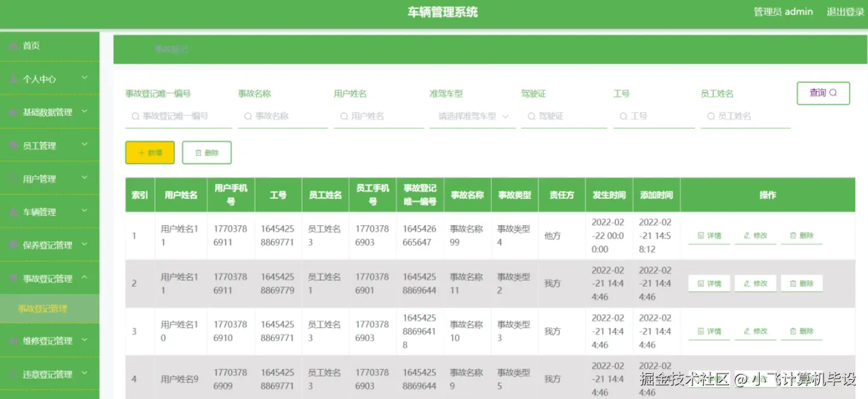
Task: Click the icon beside 车辆管理
Action: (14, 212)
